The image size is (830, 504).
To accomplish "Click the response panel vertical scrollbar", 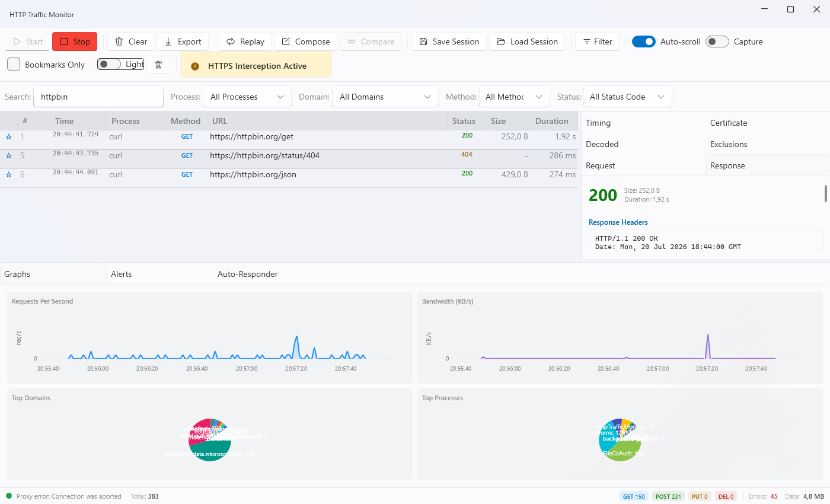I will [825, 194].
